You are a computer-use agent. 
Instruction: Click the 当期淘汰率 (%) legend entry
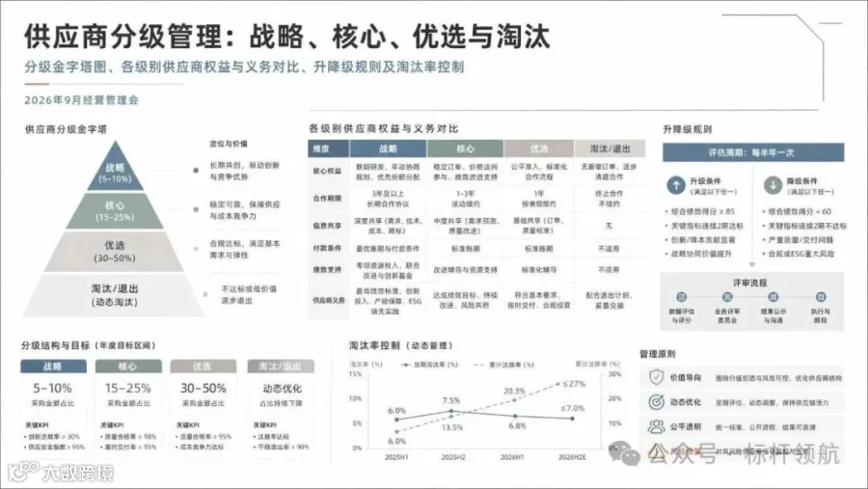[x=431, y=365]
